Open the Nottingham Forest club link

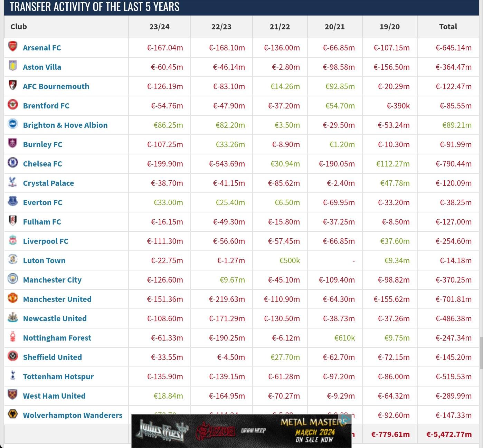click(57, 338)
